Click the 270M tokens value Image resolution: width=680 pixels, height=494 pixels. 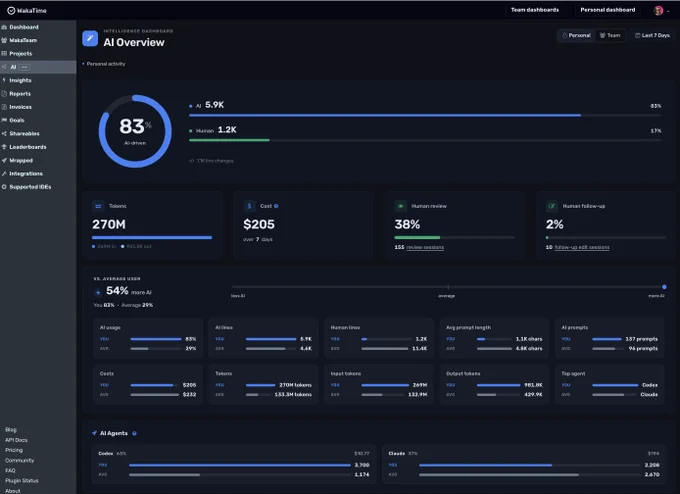point(109,225)
